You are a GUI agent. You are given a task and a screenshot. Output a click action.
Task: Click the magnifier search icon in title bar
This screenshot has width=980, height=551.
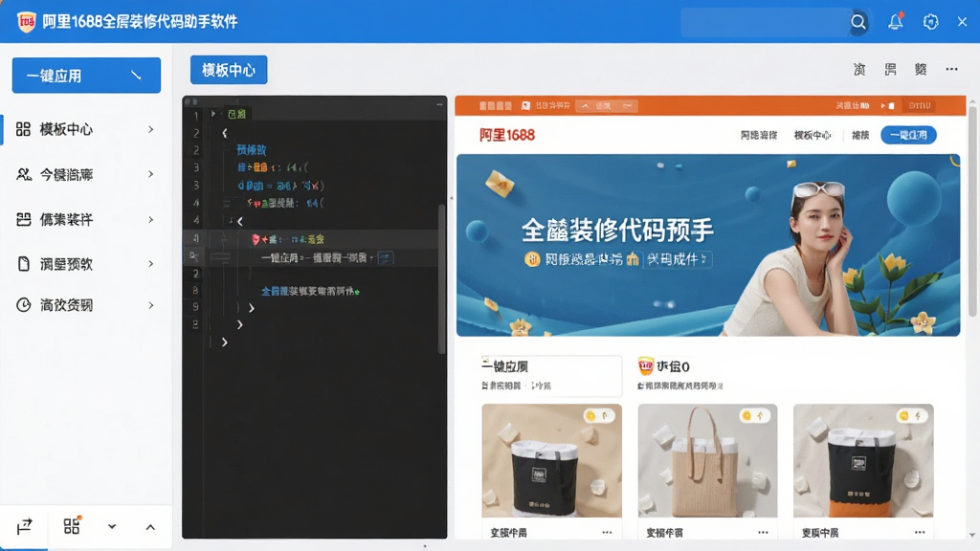point(858,22)
